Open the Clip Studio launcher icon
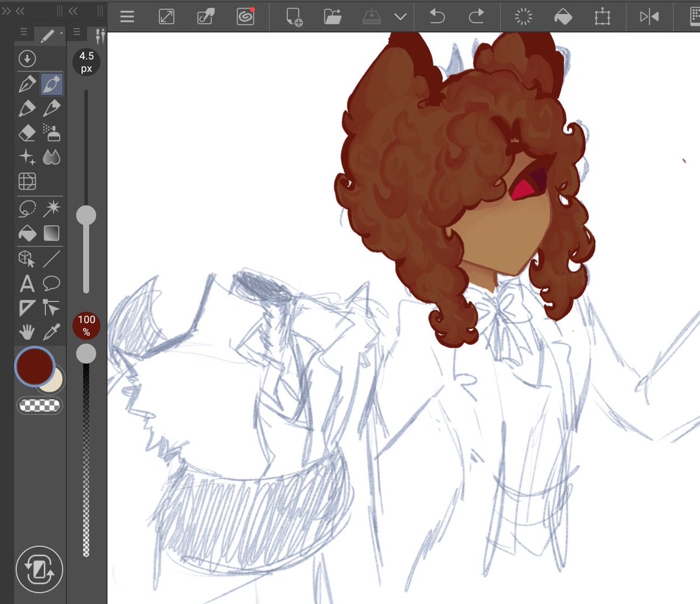The height and width of the screenshot is (604, 700). [246, 17]
